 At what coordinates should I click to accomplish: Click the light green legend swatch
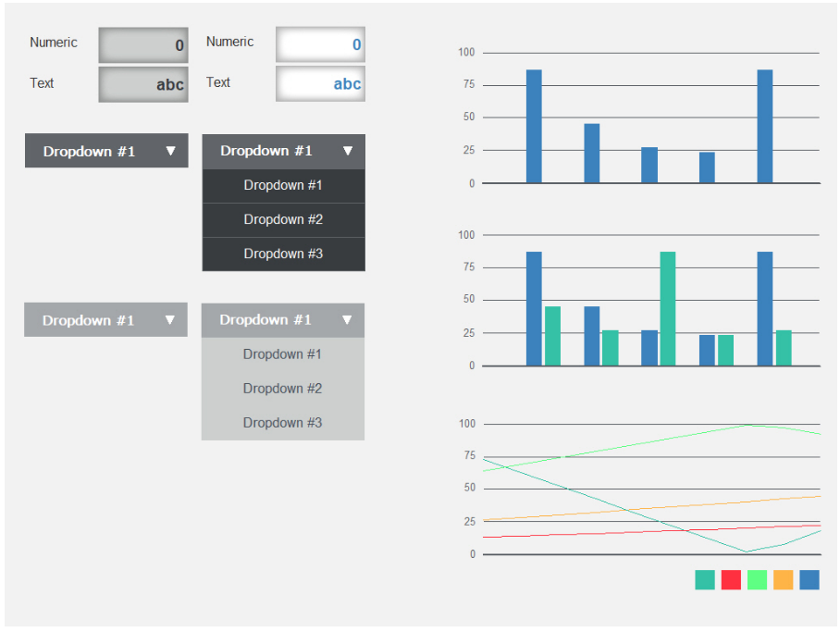pyautogui.click(x=756, y=579)
